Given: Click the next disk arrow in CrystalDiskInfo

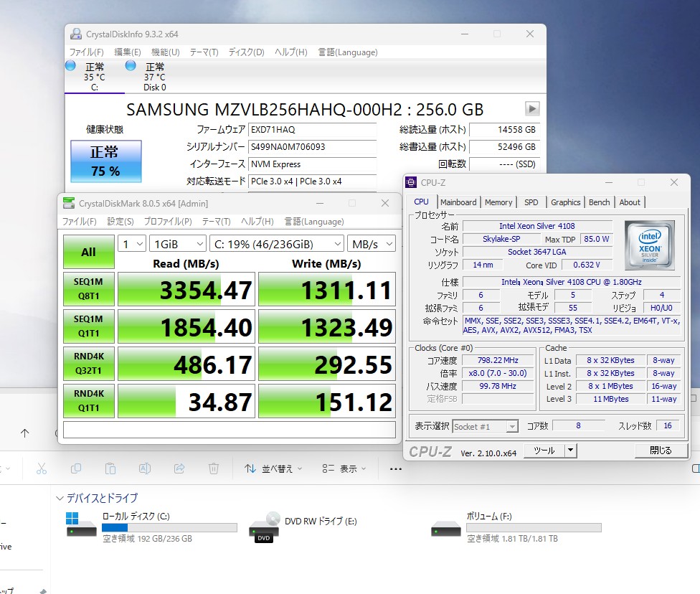Looking at the screenshot, I should [x=531, y=108].
